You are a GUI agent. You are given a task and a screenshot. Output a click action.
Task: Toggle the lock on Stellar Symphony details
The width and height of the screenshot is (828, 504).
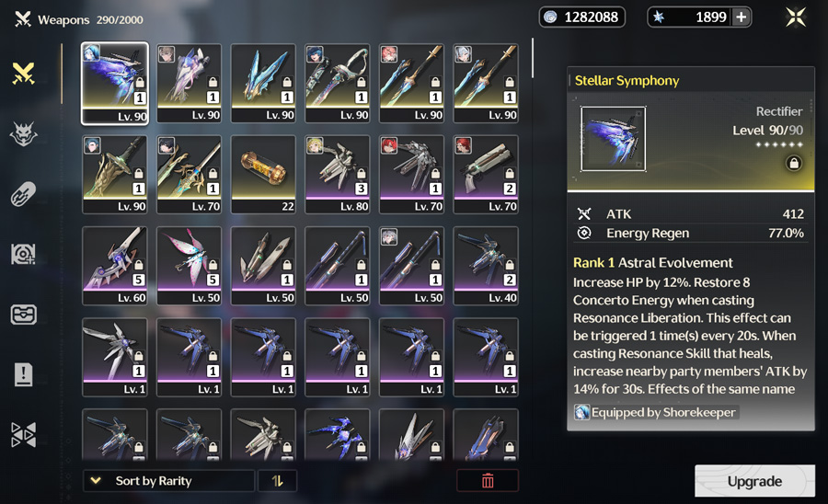point(793,163)
